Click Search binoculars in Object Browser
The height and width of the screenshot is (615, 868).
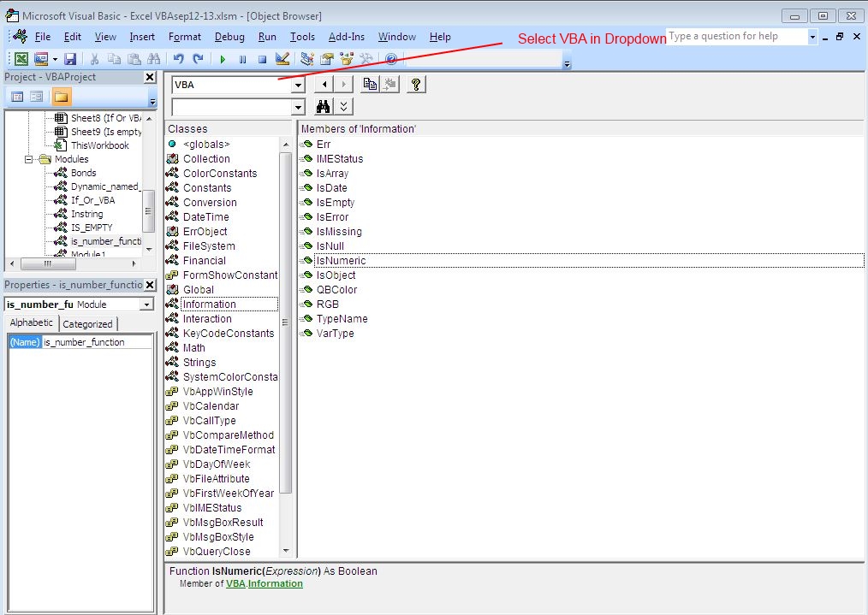coord(324,106)
